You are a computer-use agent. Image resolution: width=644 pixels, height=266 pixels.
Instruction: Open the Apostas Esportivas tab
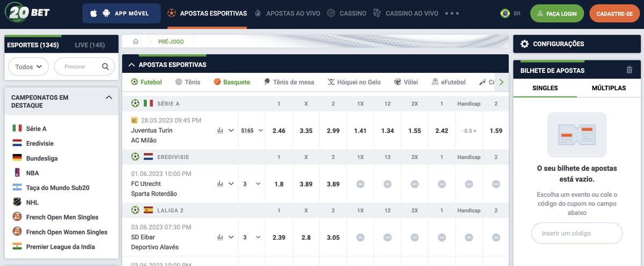pyautogui.click(x=207, y=13)
